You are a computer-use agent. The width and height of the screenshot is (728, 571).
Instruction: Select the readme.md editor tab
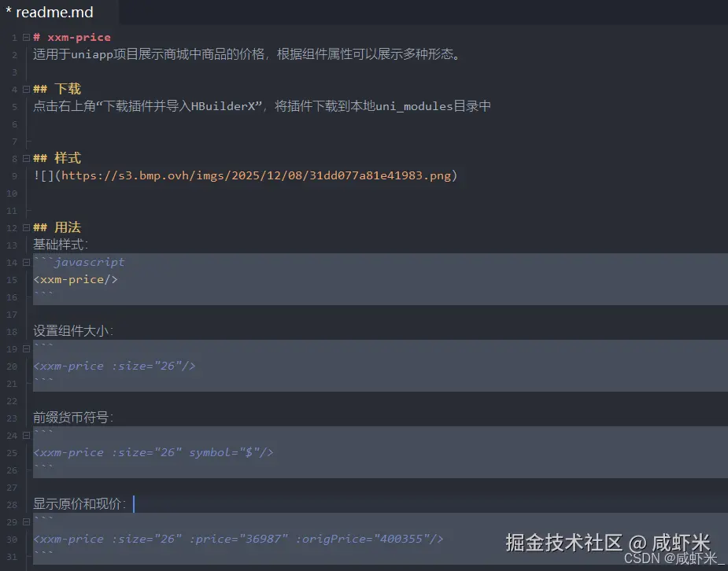54,12
